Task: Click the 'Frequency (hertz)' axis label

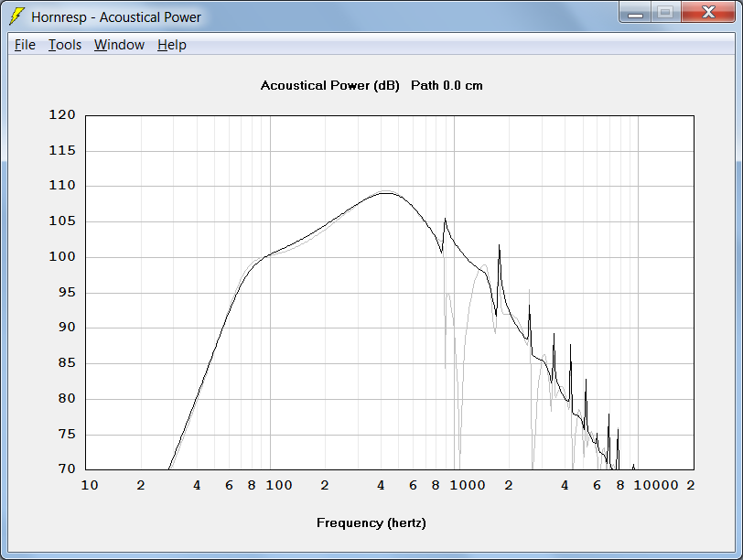Action: (371, 523)
